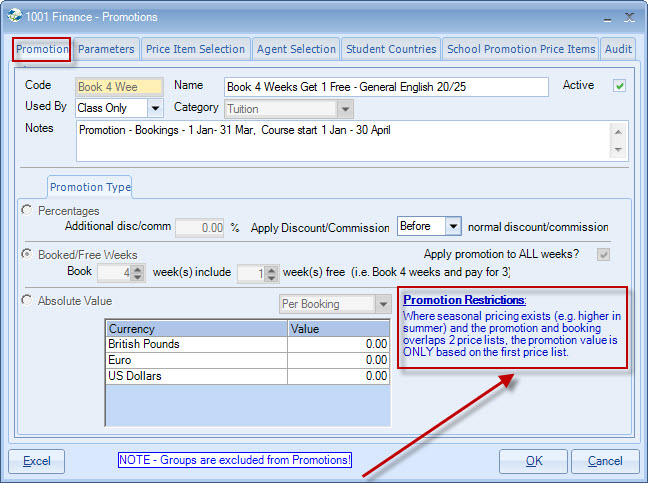The height and width of the screenshot is (483, 648).
Task: Open the Used By dropdown
Action: pyautogui.click(x=155, y=108)
